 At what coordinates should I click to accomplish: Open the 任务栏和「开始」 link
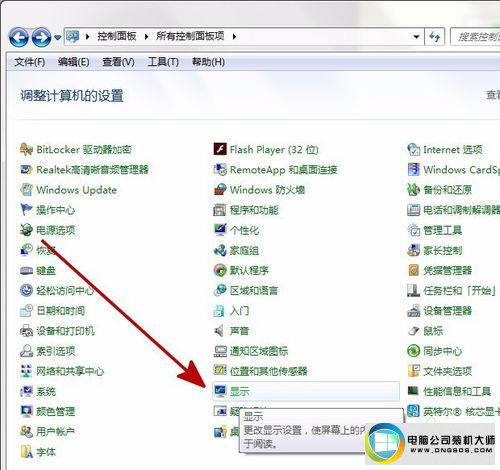(460, 290)
